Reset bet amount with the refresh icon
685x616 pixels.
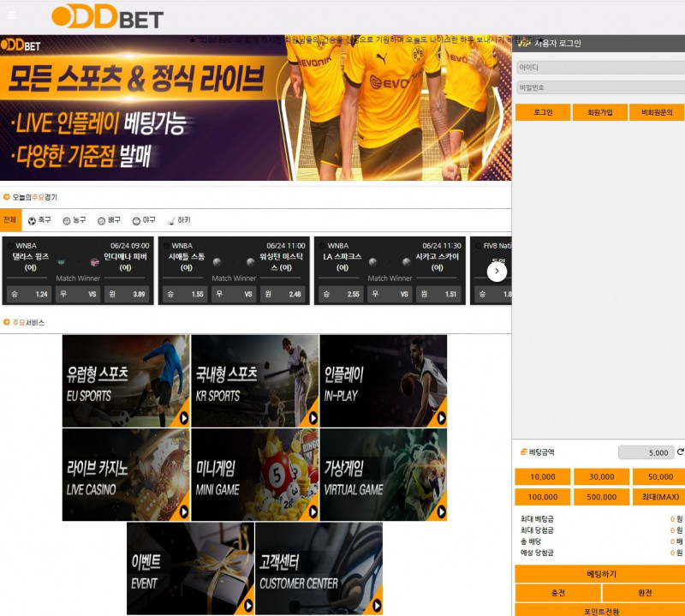680,452
